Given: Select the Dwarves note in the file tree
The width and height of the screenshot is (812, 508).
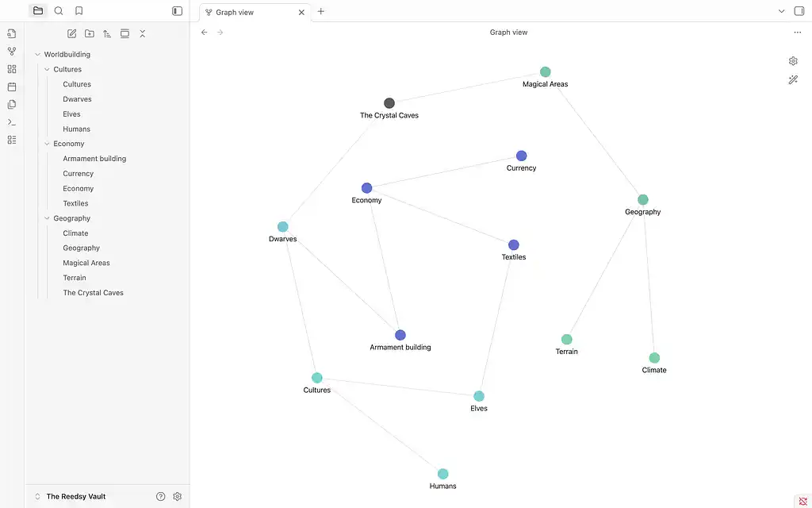Looking at the screenshot, I should 77,98.
